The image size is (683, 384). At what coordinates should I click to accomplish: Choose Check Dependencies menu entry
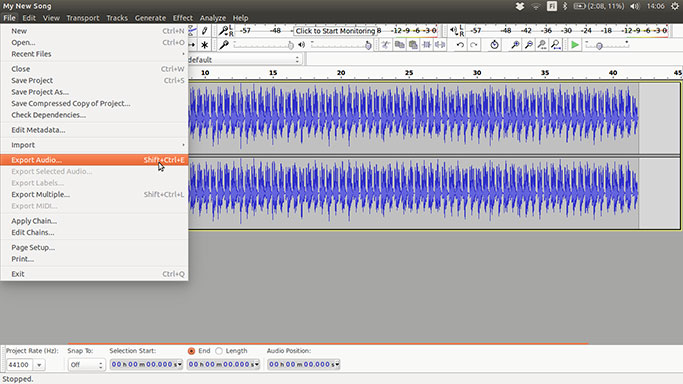click(94, 115)
